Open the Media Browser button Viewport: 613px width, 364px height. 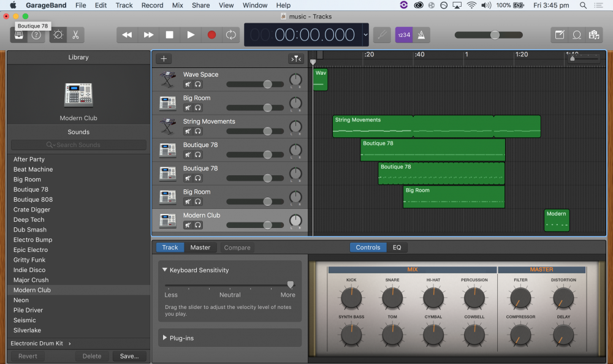click(594, 35)
